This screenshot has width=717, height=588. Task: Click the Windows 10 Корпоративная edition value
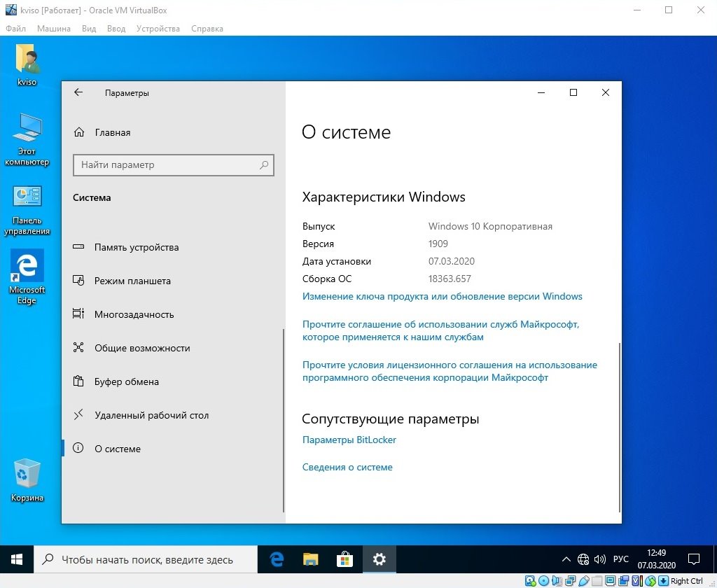point(490,226)
